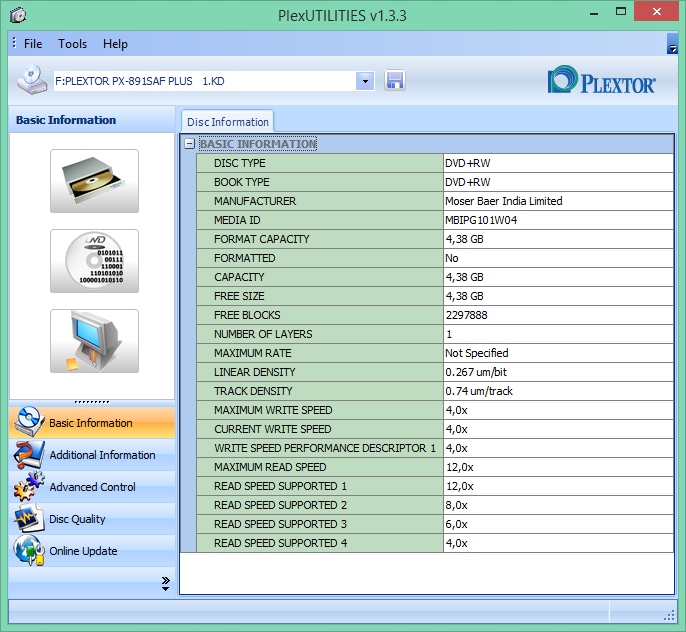The image size is (686, 632).
Task: Open the disc information DVD binary icon
Action: coord(94,261)
